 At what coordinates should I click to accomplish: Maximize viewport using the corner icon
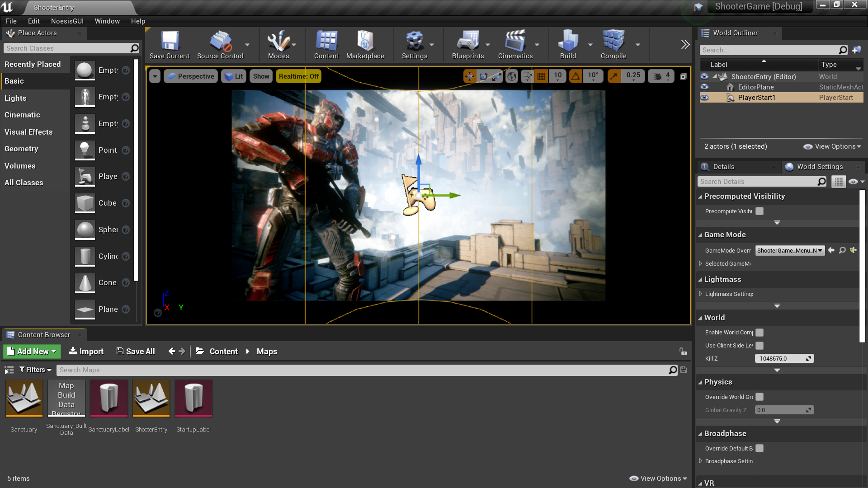tap(684, 76)
